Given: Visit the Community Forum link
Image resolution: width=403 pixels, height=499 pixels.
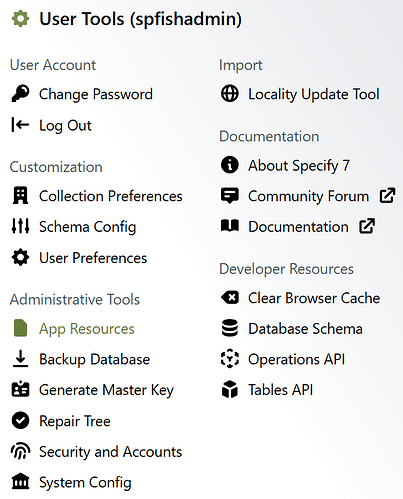Looking at the screenshot, I should pos(308,196).
